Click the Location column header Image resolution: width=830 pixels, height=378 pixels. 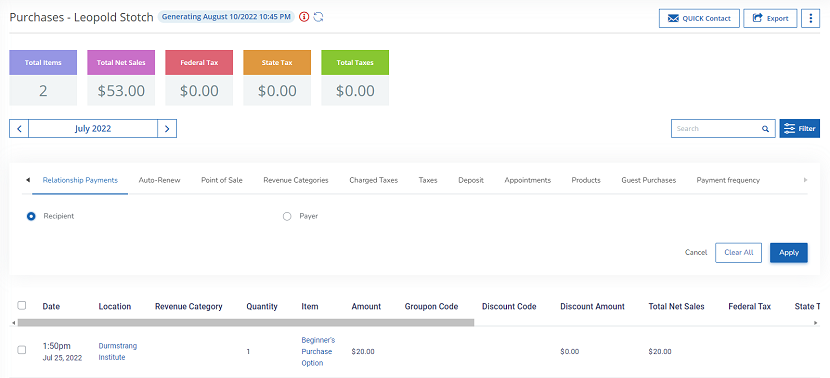pos(115,307)
